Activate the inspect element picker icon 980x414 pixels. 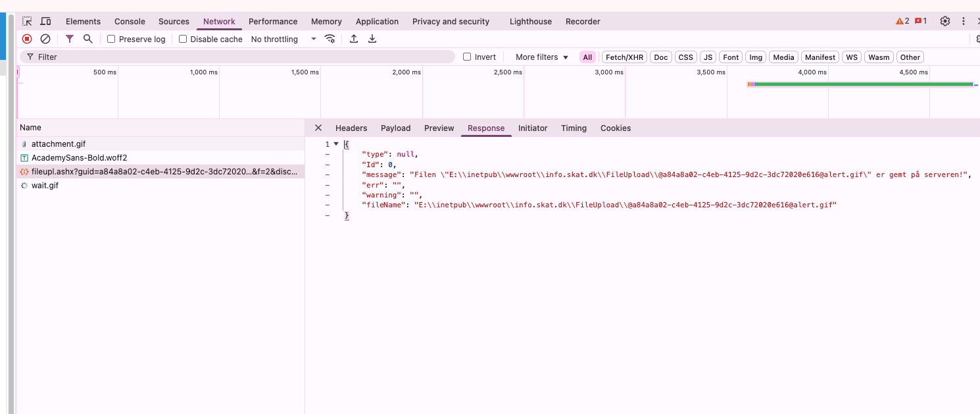click(x=27, y=22)
